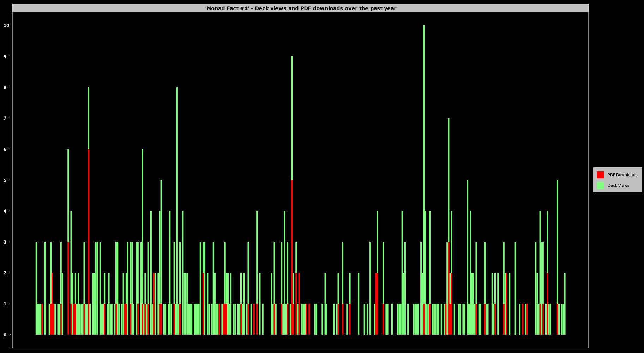Select the 'Deck Views' legend label
Screen dimensions: 644x353
pos(618,185)
